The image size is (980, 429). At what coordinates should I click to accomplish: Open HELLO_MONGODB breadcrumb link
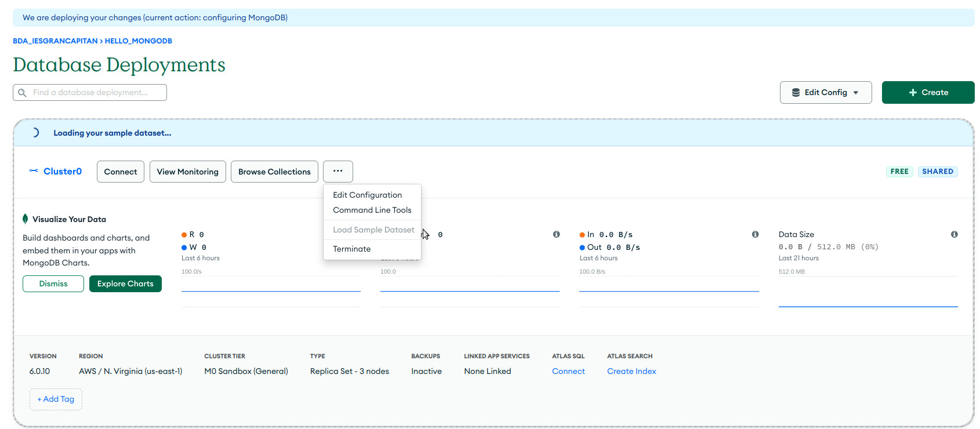click(x=138, y=41)
